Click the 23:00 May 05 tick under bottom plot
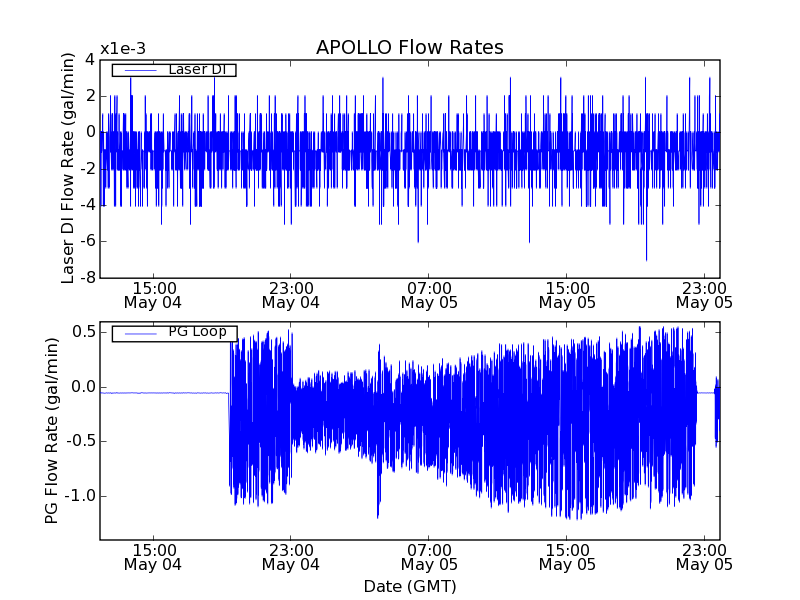 [x=704, y=557]
